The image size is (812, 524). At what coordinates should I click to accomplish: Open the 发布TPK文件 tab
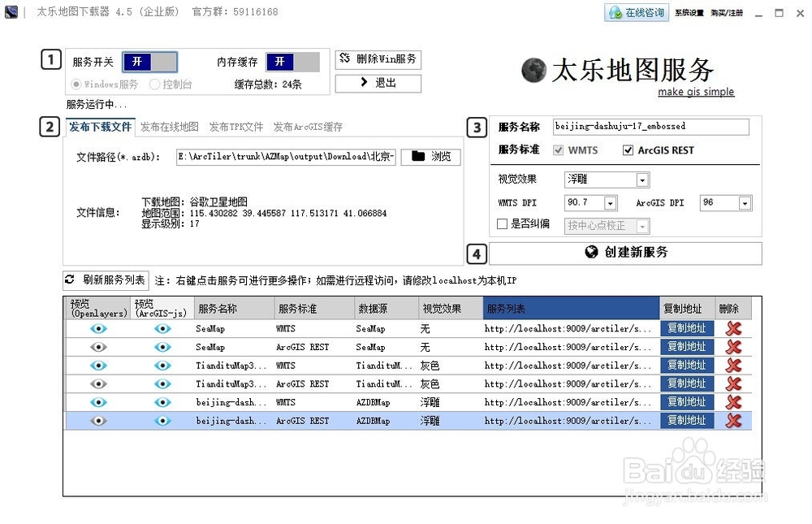point(236,127)
